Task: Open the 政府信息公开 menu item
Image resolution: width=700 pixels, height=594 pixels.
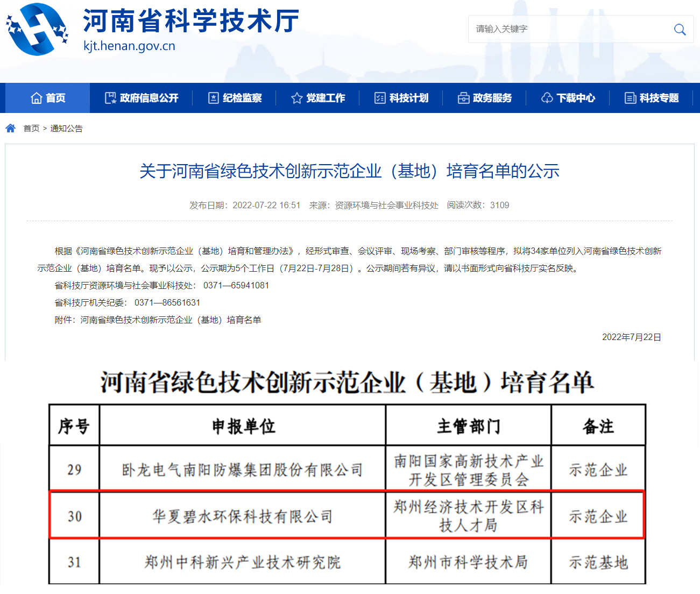Action: click(x=141, y=98)
